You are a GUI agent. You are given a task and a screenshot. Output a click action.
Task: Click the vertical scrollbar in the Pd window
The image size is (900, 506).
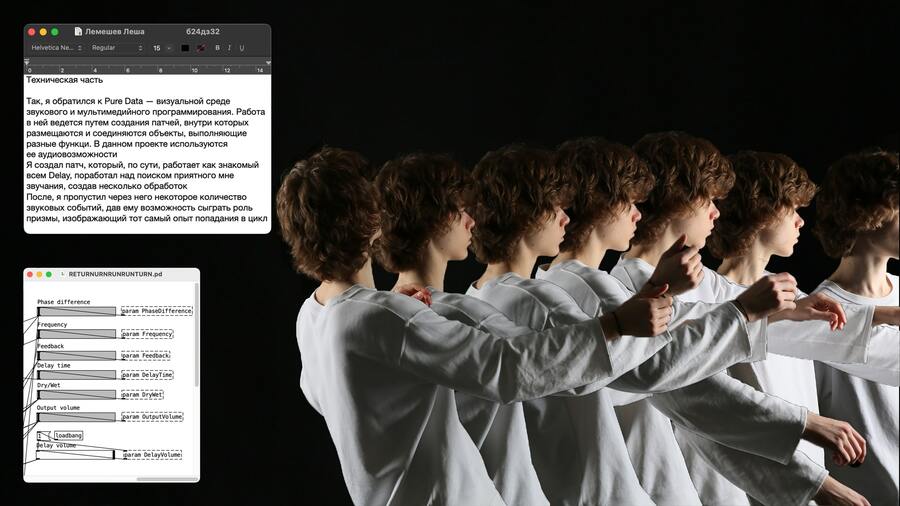197,336
